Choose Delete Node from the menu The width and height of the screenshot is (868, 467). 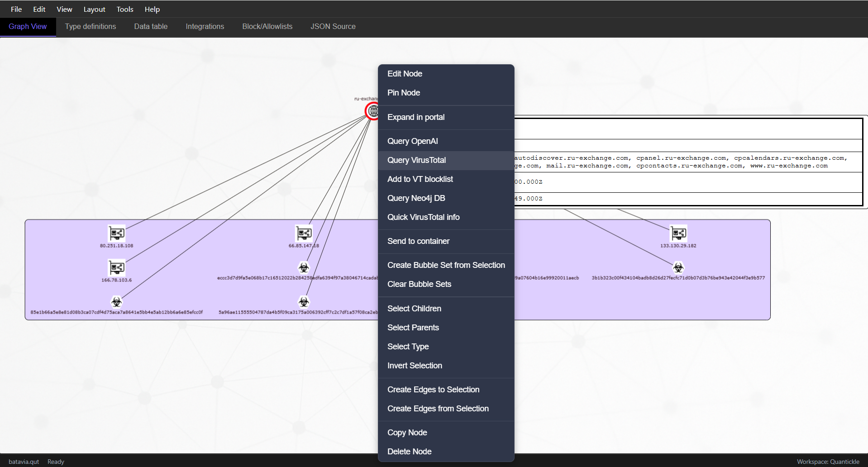coord(446,452)
